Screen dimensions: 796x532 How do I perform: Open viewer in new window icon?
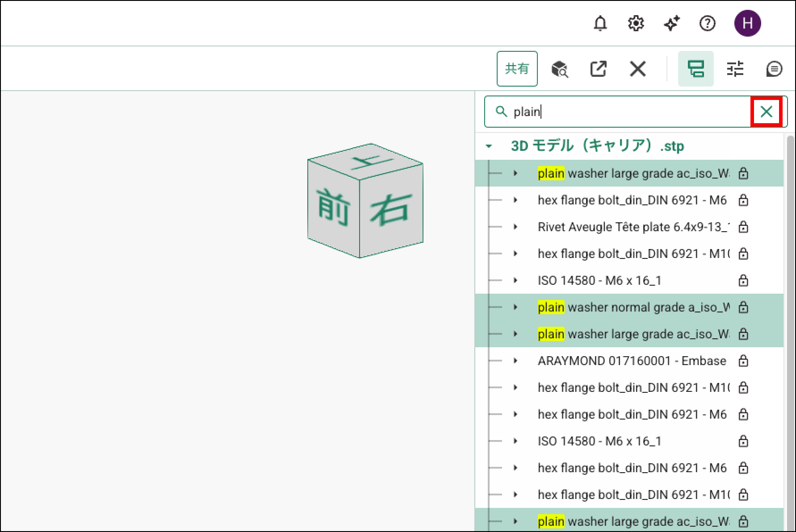(598, 69)
